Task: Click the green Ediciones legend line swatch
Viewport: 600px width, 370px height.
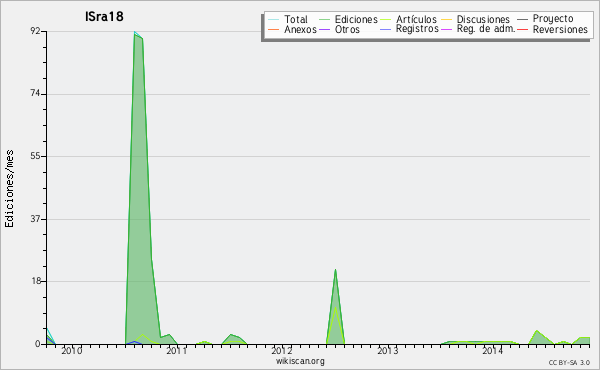Action: (324, 19)
